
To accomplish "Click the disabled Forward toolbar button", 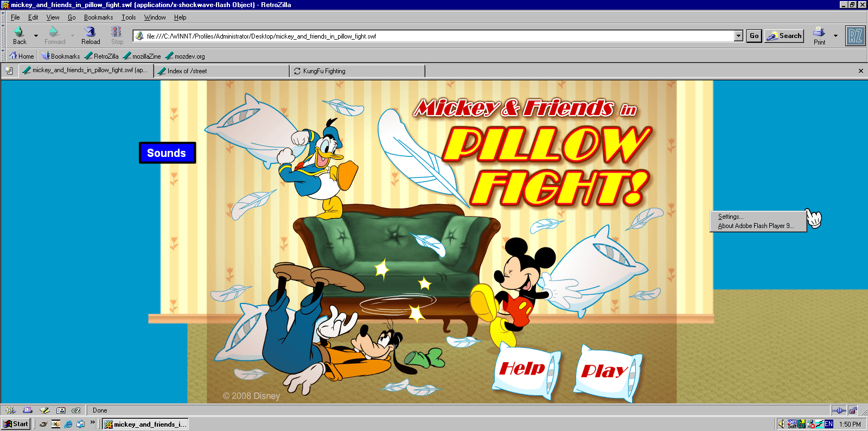I will pos(55,36).
